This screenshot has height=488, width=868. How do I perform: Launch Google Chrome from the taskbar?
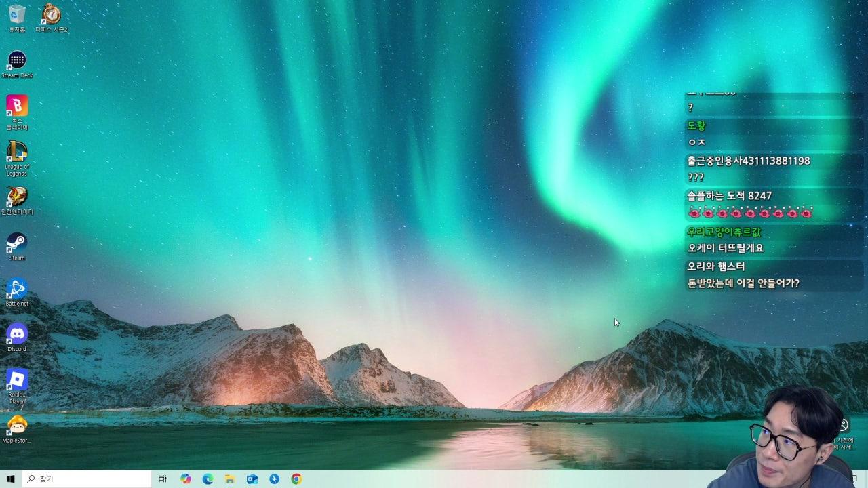click(x=296, y=479)
